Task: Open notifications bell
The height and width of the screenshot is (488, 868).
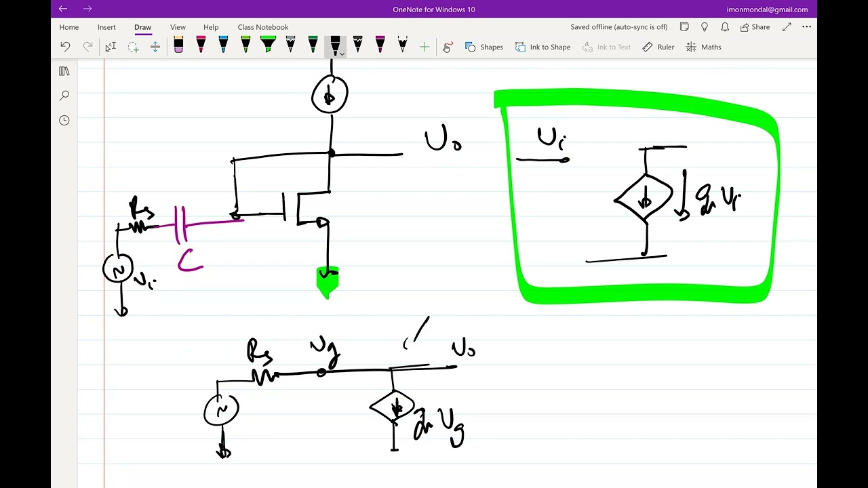Action: (725, 27)
